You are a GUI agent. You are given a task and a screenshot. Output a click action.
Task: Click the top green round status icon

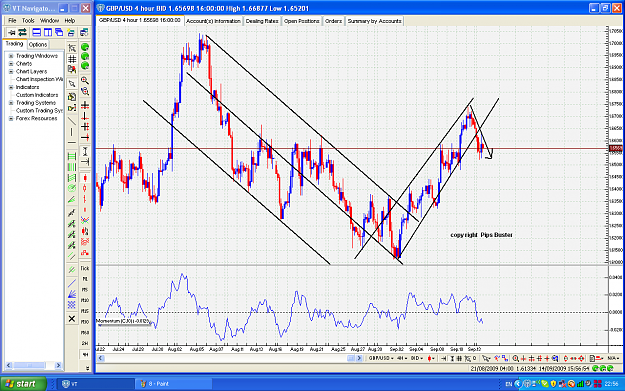[x=85, y=47]
